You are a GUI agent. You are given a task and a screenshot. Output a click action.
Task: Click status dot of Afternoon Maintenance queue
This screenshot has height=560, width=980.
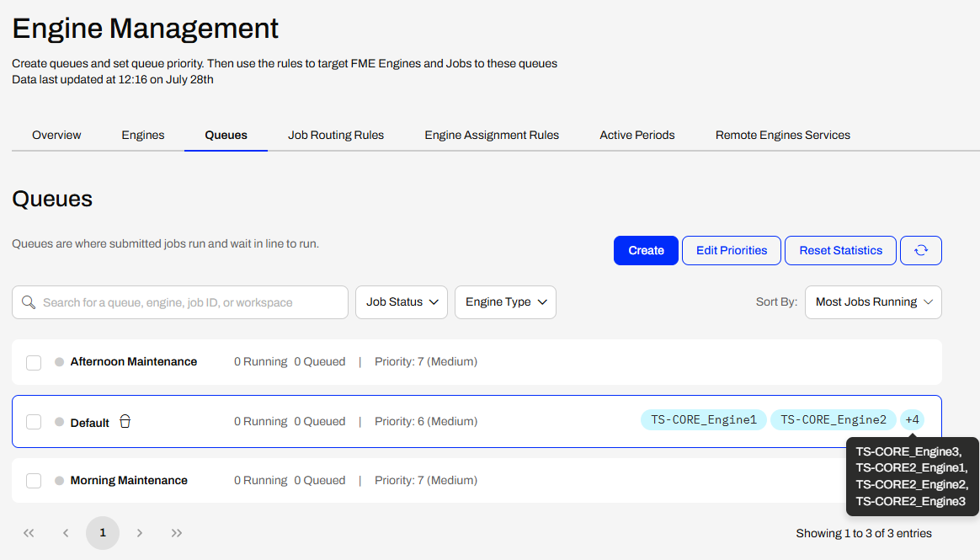click(x=60, y=362)
